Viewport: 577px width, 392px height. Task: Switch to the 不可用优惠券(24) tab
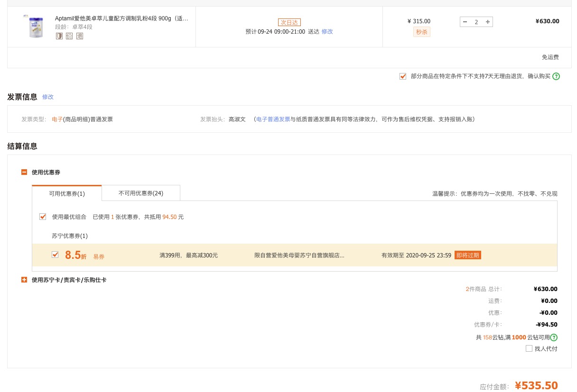coord(141,193)
